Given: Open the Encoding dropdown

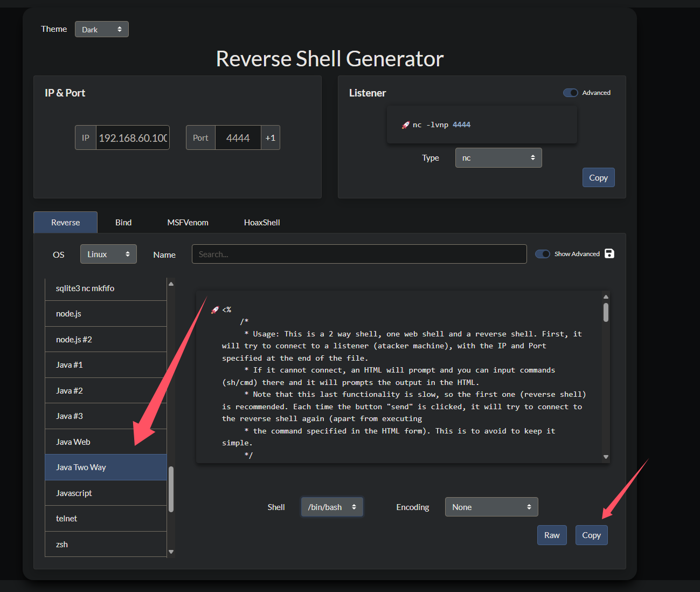Looking at the screenshot, I should [x=491, y=507].
